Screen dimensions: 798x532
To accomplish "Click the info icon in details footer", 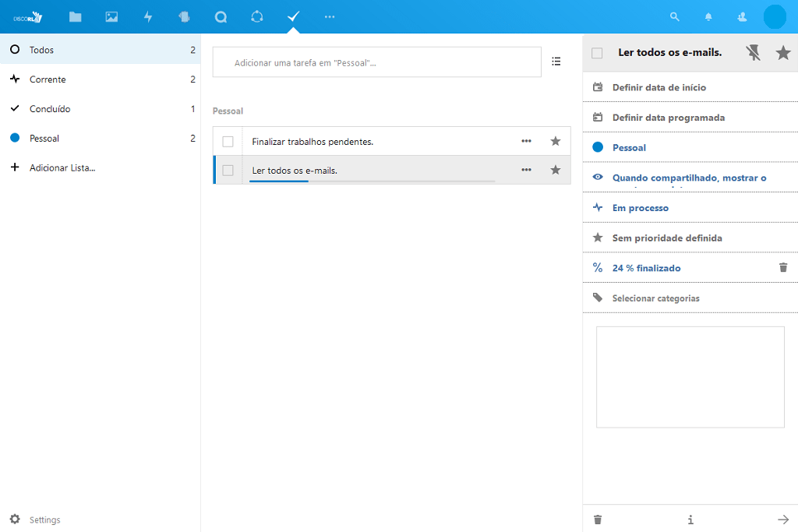I will point(690,520).
